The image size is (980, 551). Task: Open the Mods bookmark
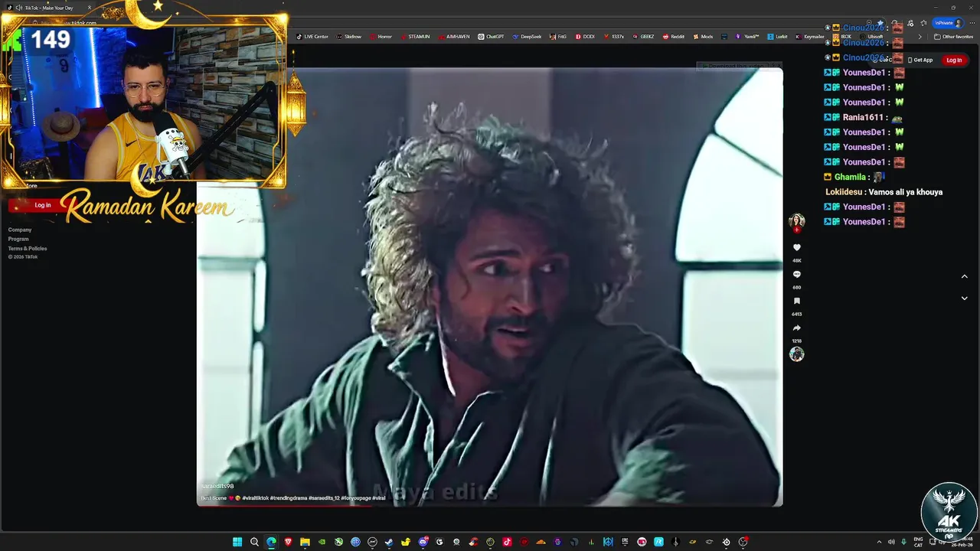pyautogui.click(x=703, y=36)
